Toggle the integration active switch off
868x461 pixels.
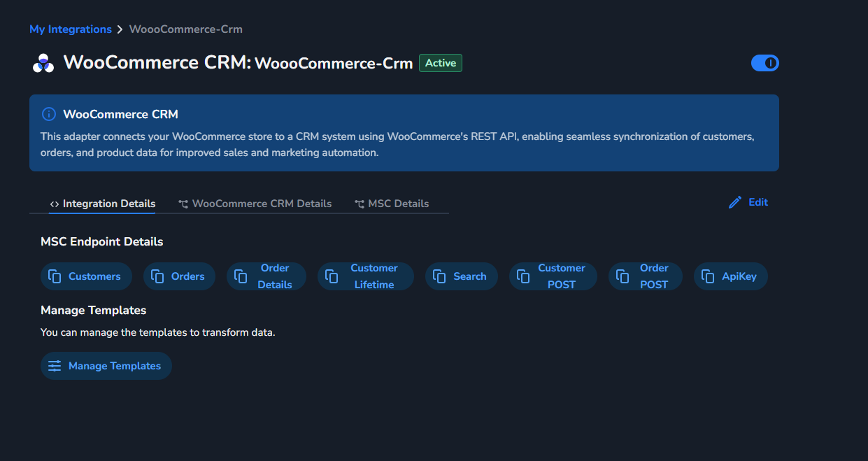[765, 63]
